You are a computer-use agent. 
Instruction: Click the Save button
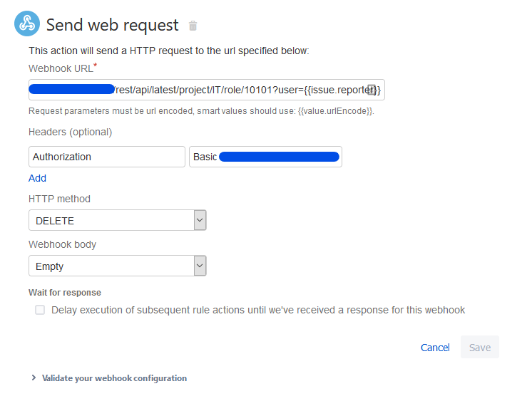pos(479,348)
